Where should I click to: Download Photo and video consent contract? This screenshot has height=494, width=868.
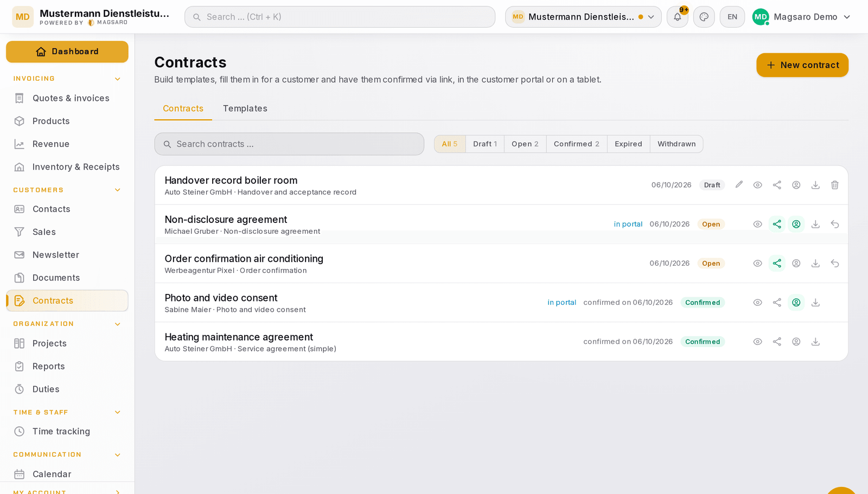[815, 303]
